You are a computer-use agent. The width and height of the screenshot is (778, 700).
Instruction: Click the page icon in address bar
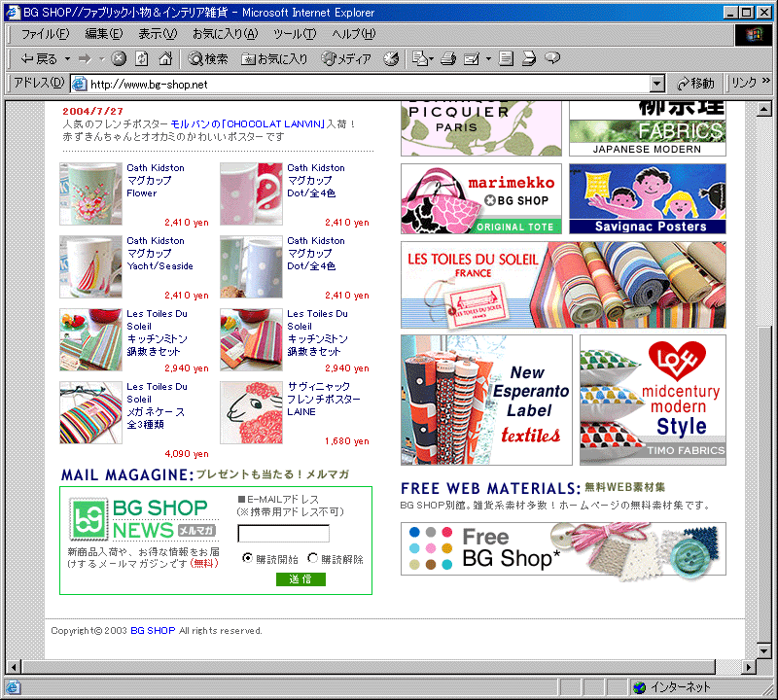[79, 84]
